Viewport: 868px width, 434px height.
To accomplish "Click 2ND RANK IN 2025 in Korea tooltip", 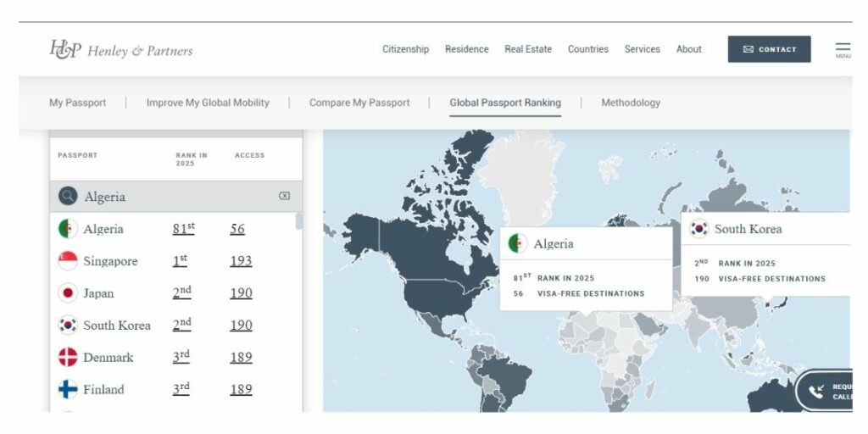I will 735,264.
